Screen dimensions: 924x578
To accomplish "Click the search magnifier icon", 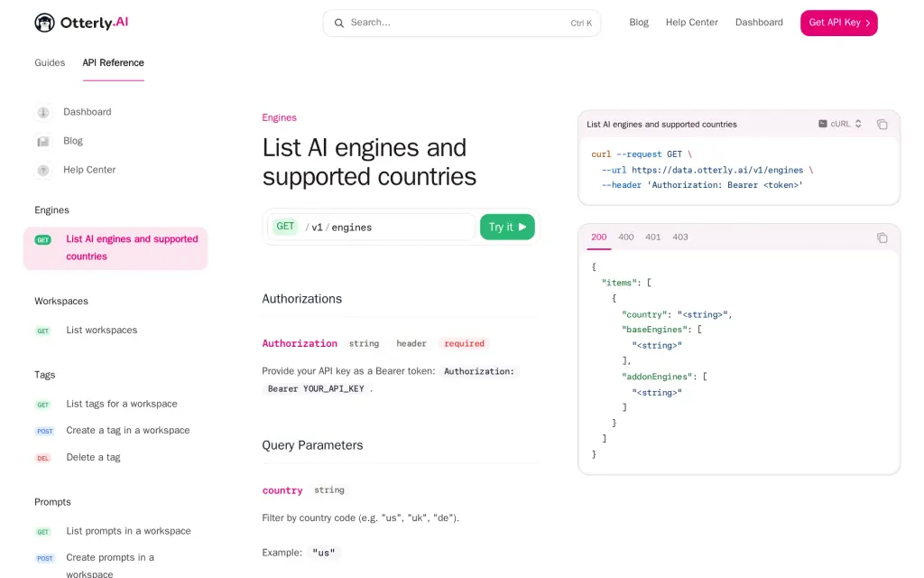I will click(x=339, y=23).
